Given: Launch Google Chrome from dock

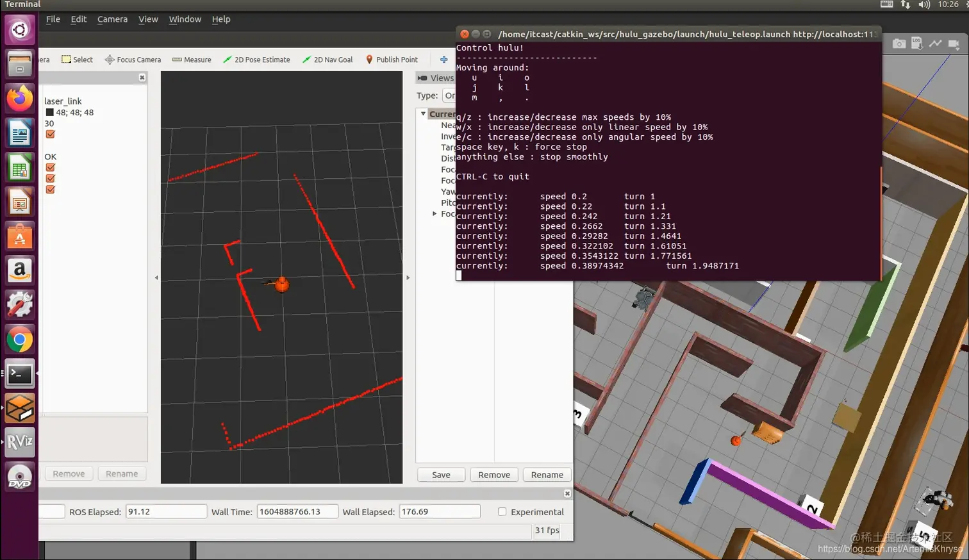Looking at the screenshot, I should tap(20, 340).
